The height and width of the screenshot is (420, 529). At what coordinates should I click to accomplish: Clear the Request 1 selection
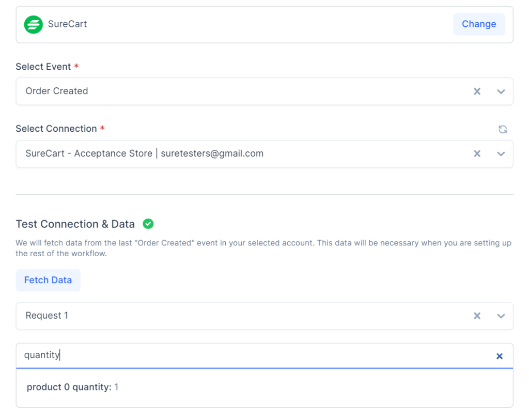(x=477, y=316)
